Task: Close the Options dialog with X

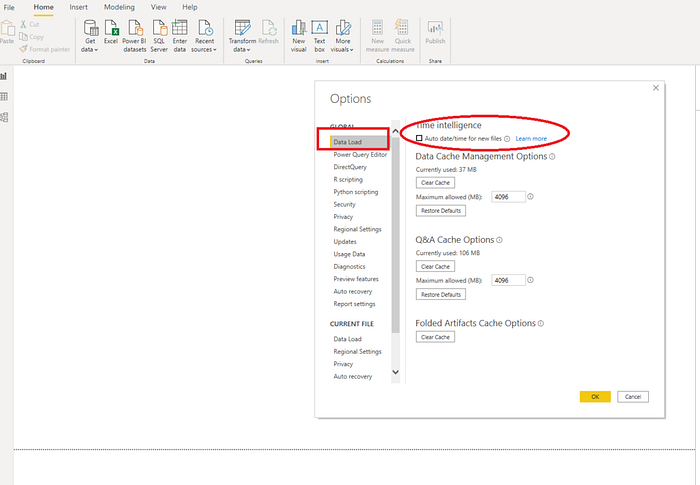Action: (656, 88)
